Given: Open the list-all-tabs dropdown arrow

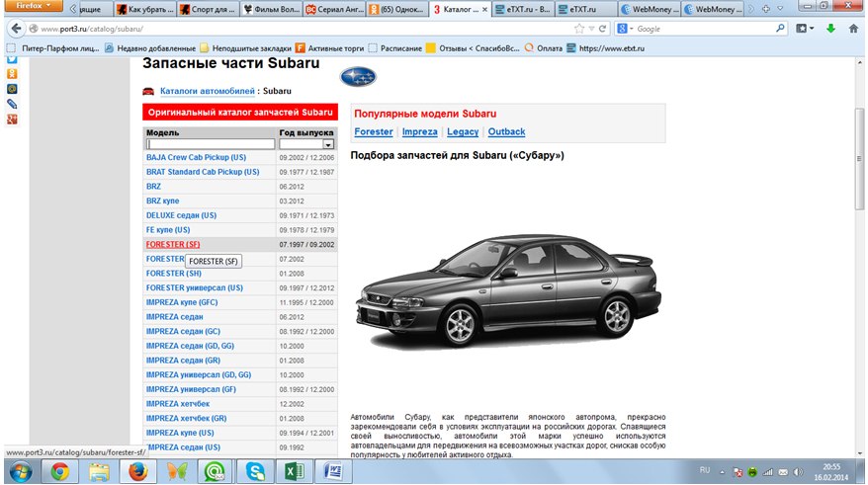Looking at the screenshot, I should pos(780,9).
